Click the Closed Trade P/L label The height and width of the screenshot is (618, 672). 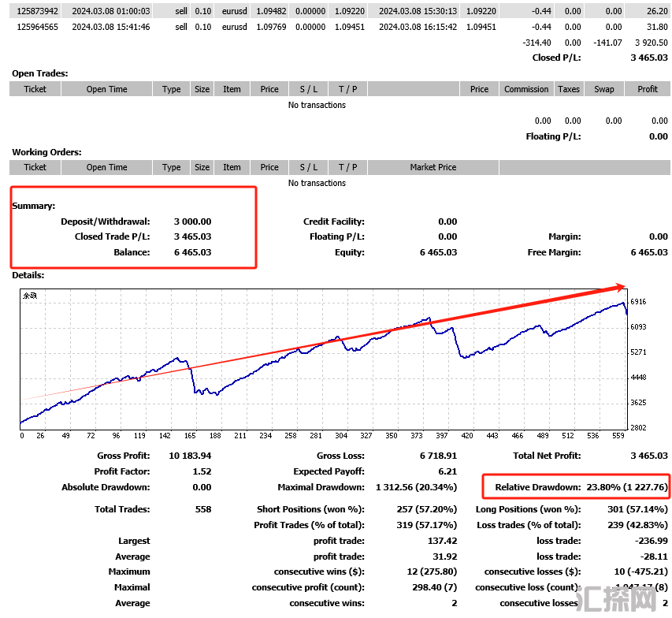113,236
